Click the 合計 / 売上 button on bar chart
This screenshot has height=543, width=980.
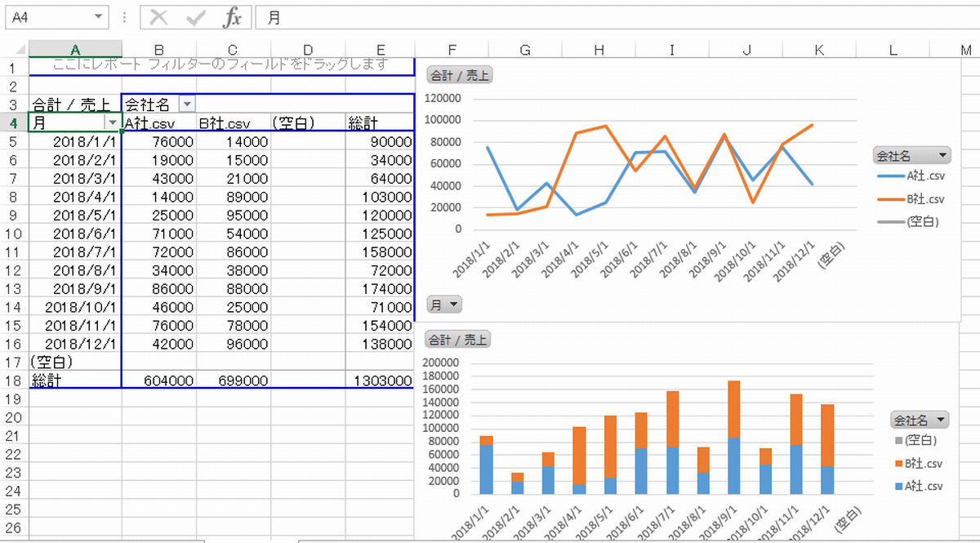point(458,340)
